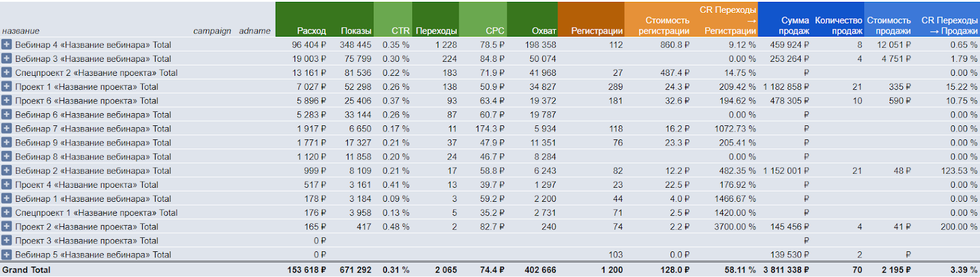This screenshot has height=277, width=980.
Task: Click plus icon beside Проект 6 Total
Action: 7,101
